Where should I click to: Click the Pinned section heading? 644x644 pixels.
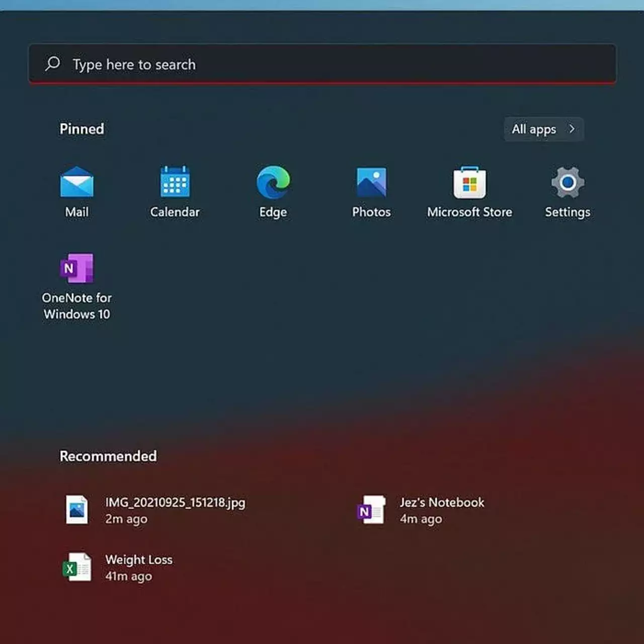(x=82, y=129)
